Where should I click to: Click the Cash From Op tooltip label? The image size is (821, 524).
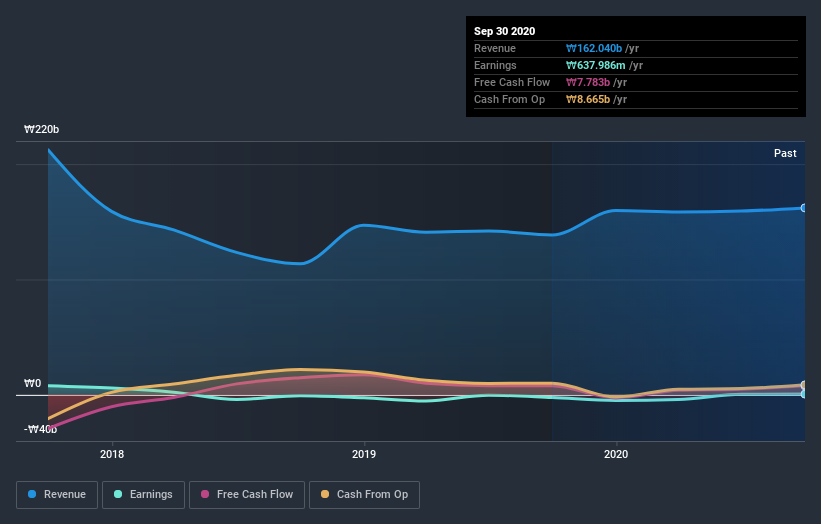509,99
